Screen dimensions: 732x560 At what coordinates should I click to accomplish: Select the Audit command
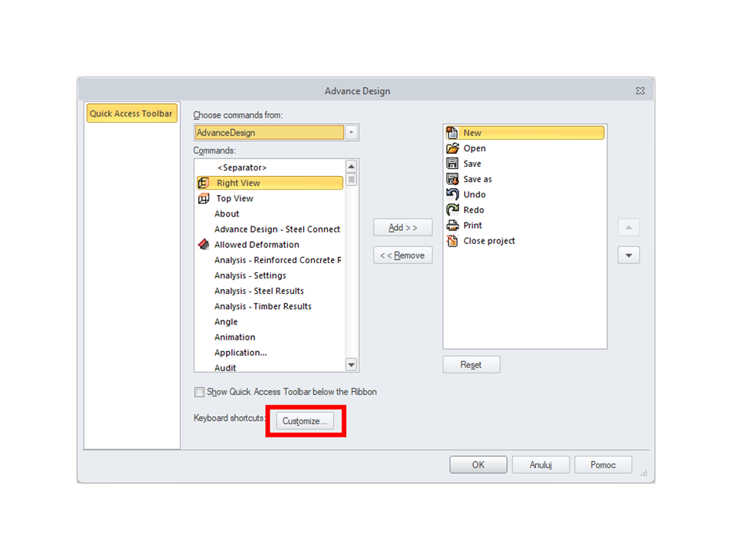[x=270, y=367]
